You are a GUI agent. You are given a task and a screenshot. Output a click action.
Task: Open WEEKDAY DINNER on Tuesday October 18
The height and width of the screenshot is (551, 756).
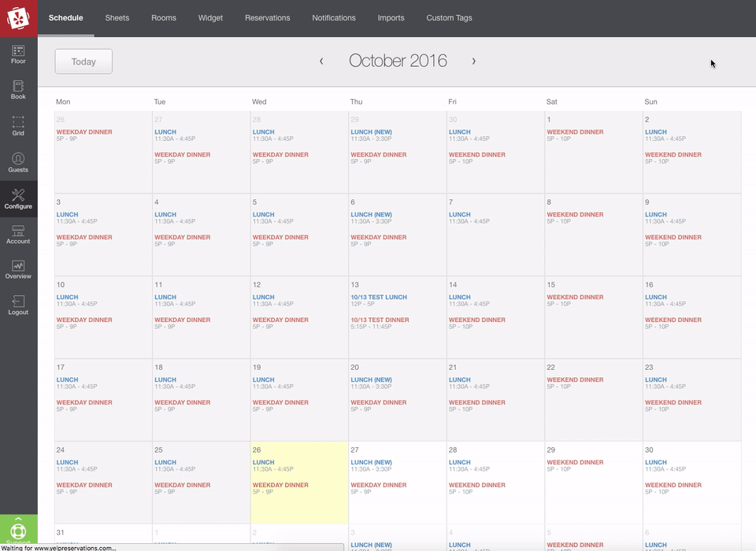[x=182, y=402]
